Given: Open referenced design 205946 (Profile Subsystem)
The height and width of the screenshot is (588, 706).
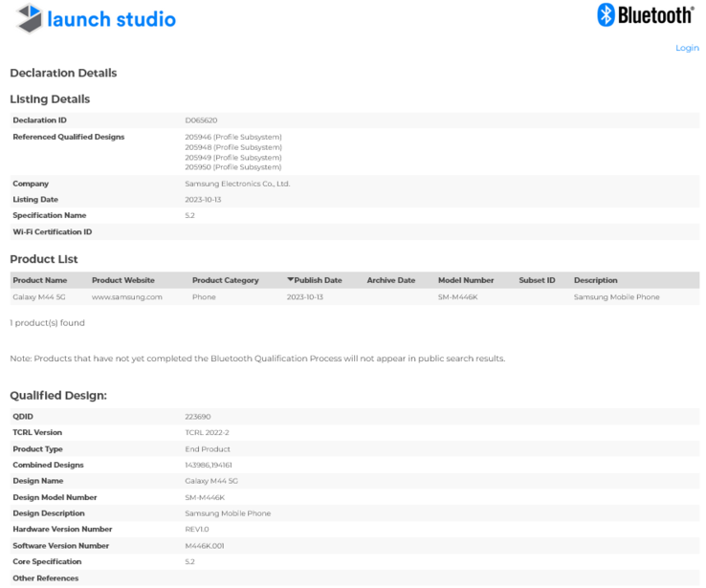Looking at the screenshot, I should pos(232,138).
